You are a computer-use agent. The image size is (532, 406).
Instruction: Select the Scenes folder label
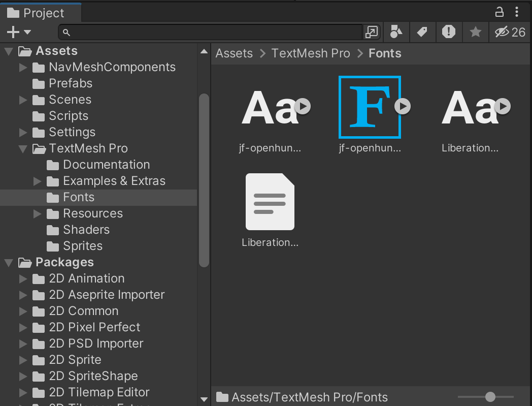(x=70, y=100)
